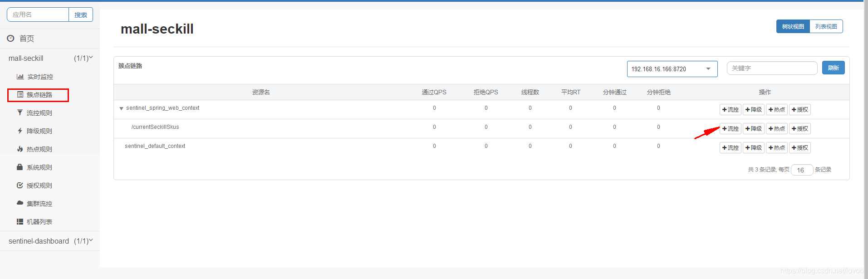Click the bar chart icon for 实时监控
Screen dimensions: 868x279
(x=20, y=77)
